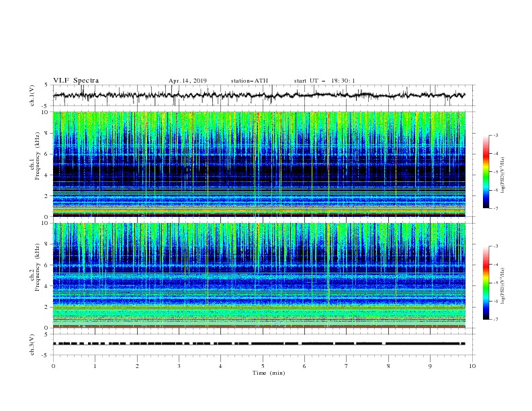
Task: Click the ch.1 color bar log(PSD) label
Action: [x=503, y=175]
